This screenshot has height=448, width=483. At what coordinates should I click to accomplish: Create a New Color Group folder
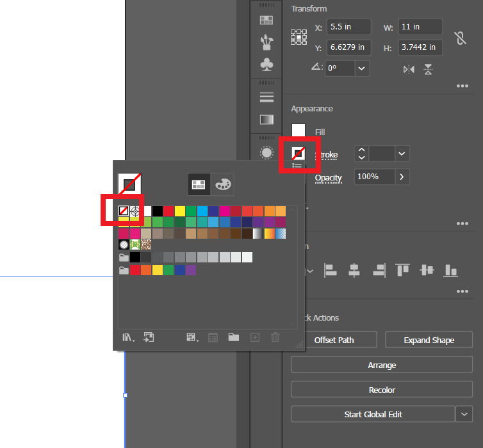coord(234,337)
